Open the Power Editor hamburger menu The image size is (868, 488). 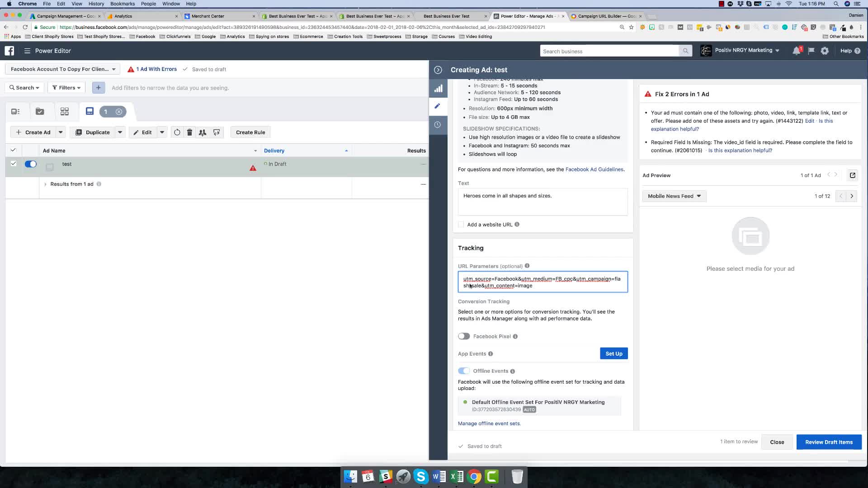[27, 51]
